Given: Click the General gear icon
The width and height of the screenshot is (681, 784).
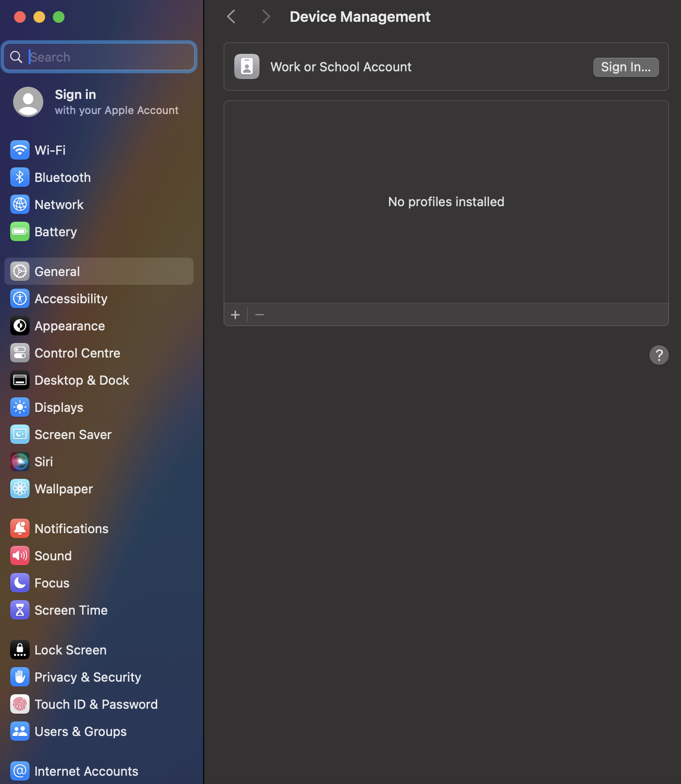Looking at the screenshot, I should pyautogui.click(x=20, y=272).
